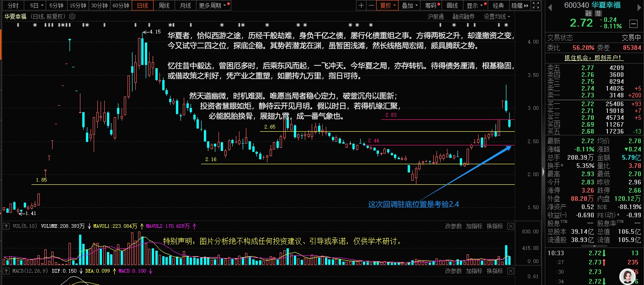The image size is (644, 285).
Task: Click the minus box beside the price change
Action: coord(633,23)
